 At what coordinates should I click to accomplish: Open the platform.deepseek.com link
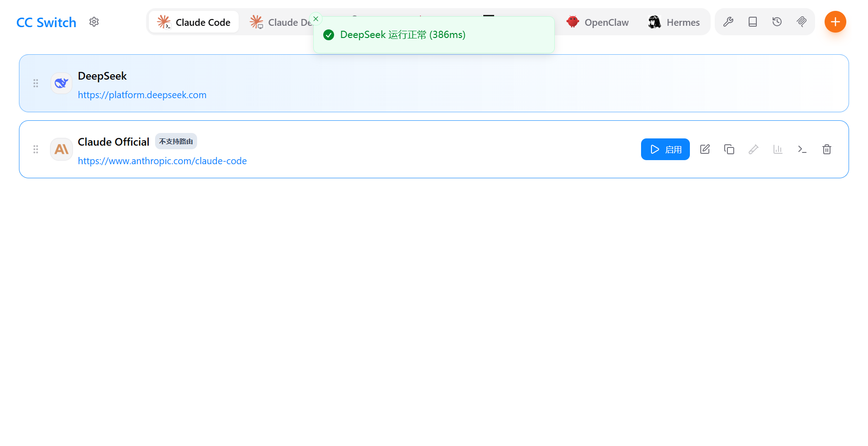142,95
